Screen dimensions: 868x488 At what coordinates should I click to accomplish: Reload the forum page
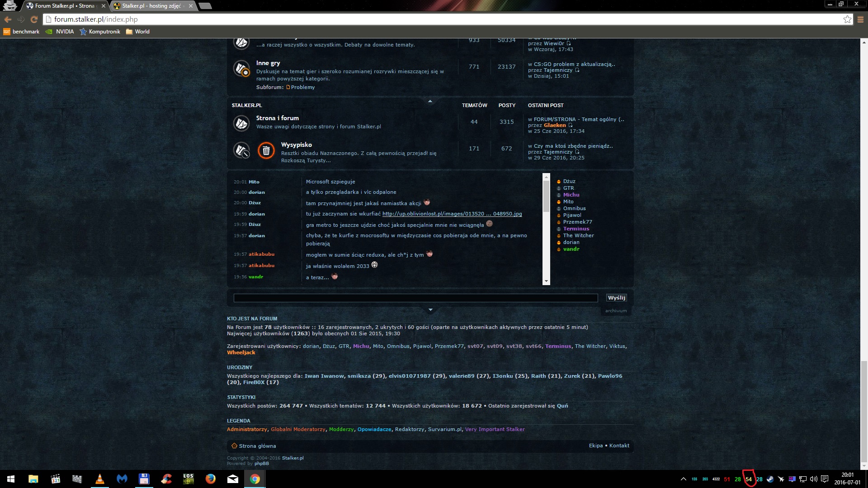(34, 19)
